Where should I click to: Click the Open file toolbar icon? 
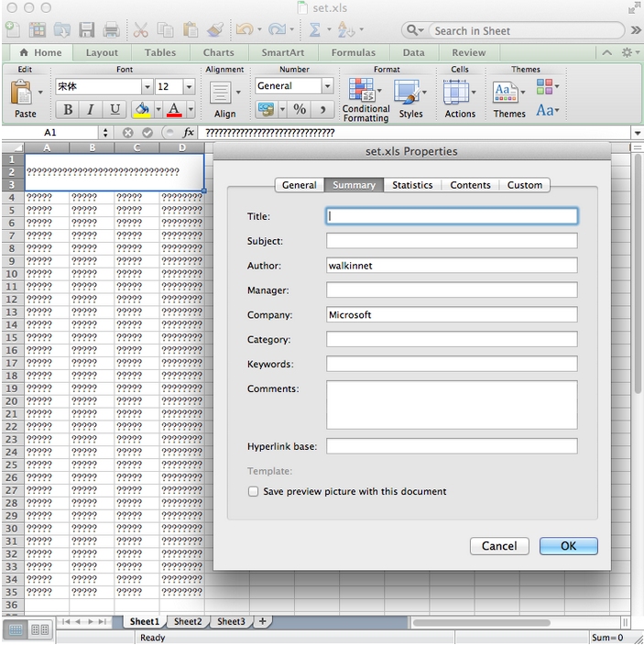click(x=61, y=30)
